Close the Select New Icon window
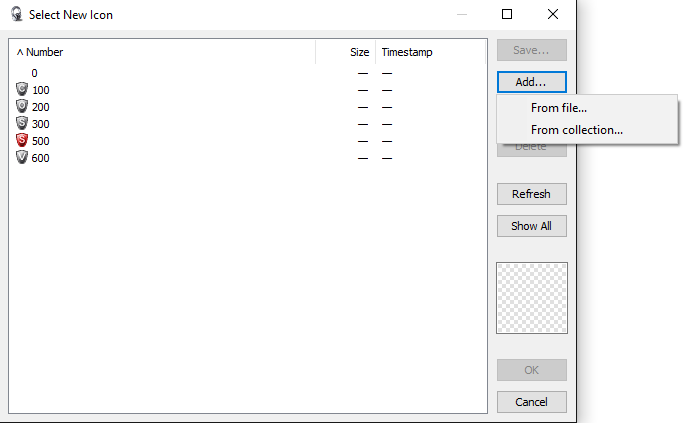Screen dimensions: 685x423 coord(553,14)
